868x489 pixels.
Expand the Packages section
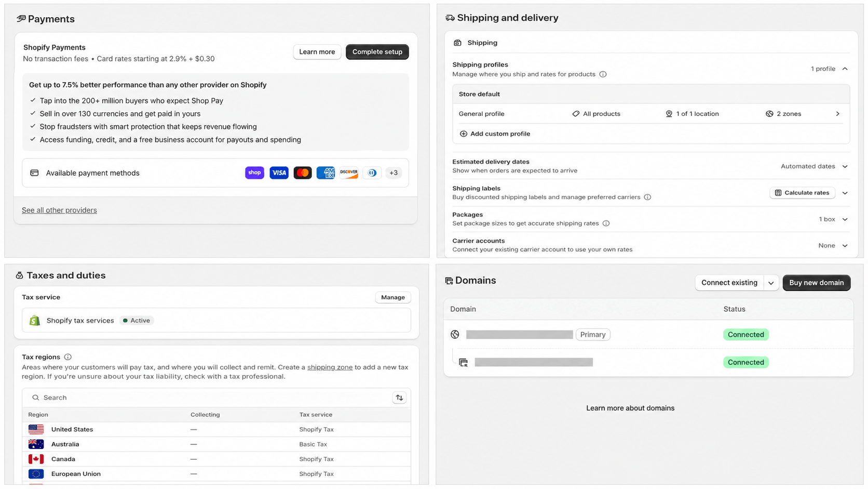click(845, 219)
